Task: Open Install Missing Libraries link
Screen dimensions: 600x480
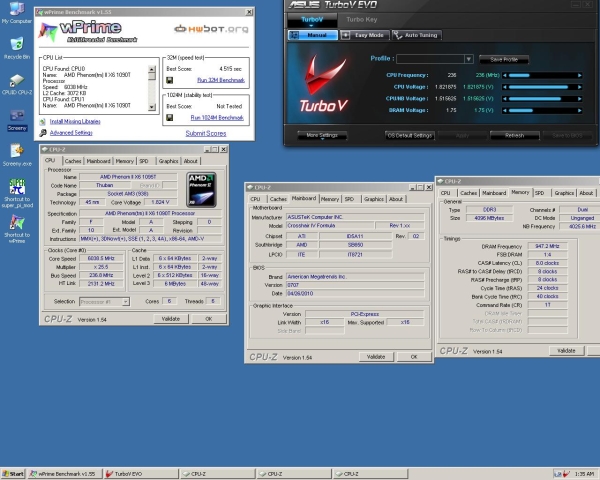Action: click(75, 121)
